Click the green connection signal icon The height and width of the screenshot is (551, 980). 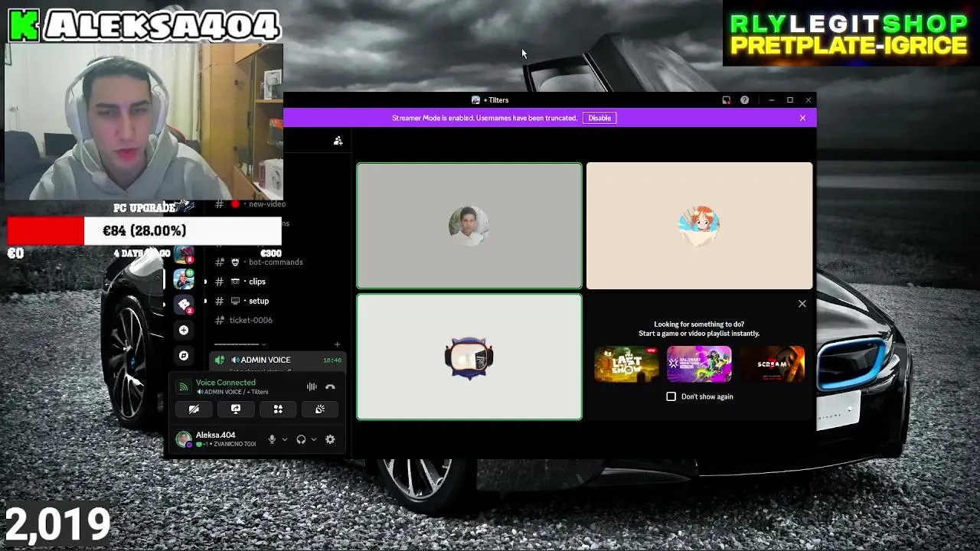point(184,386)
